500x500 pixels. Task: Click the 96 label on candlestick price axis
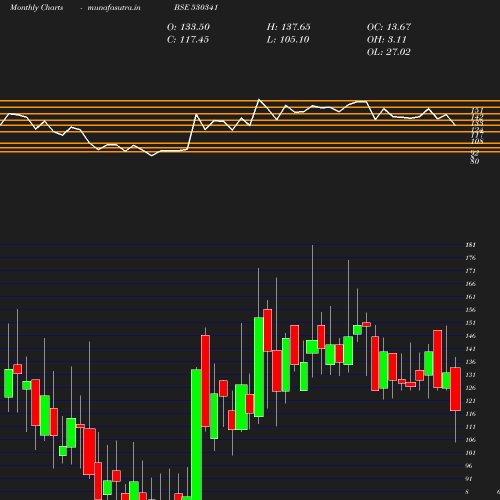point(469,466)
